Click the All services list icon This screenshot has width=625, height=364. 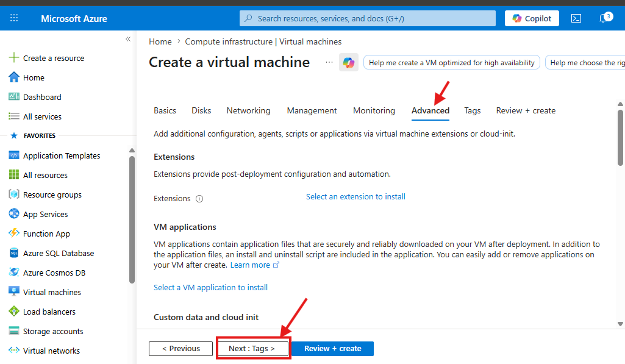pyautogui.click(x=14, y=116)
